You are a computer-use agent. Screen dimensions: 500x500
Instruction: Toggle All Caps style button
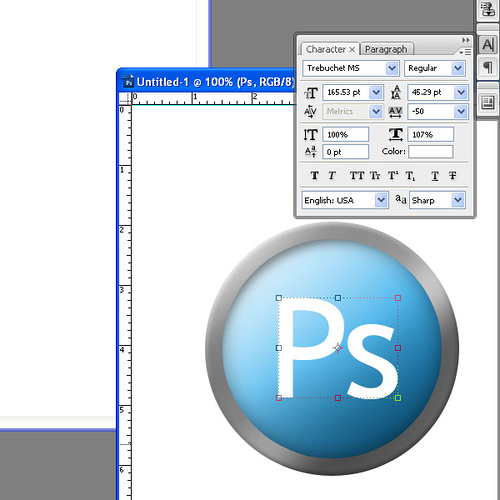357,176
